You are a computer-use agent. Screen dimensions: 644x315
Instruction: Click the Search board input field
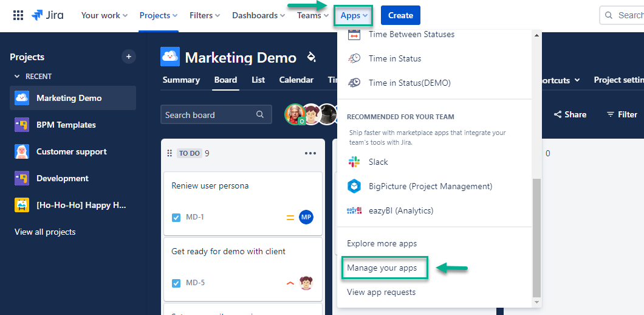tap(210, 114)
